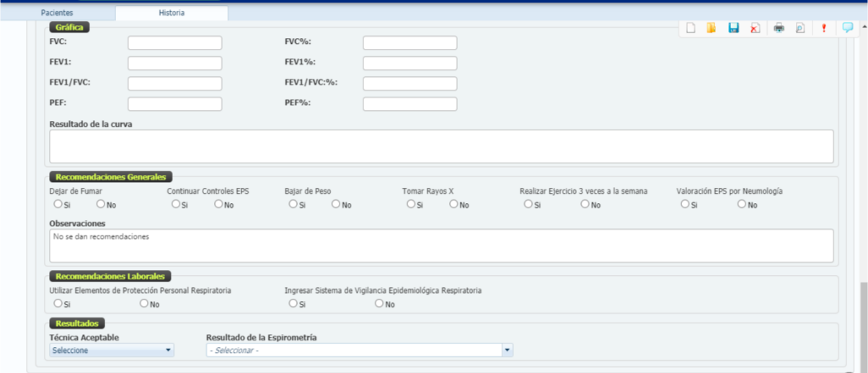Select Si for Dejar de Fumar
The height and width of the screenshot is (373, 868).
pos(58,205)
